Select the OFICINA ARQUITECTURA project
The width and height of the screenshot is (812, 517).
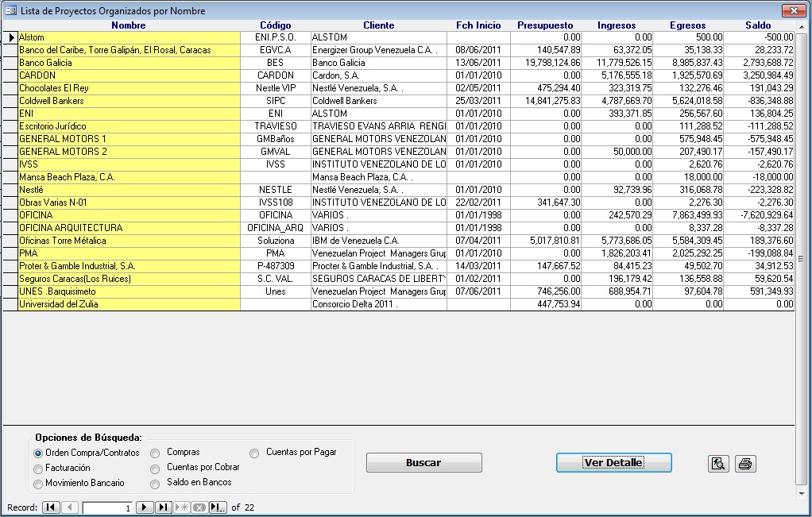129,228
